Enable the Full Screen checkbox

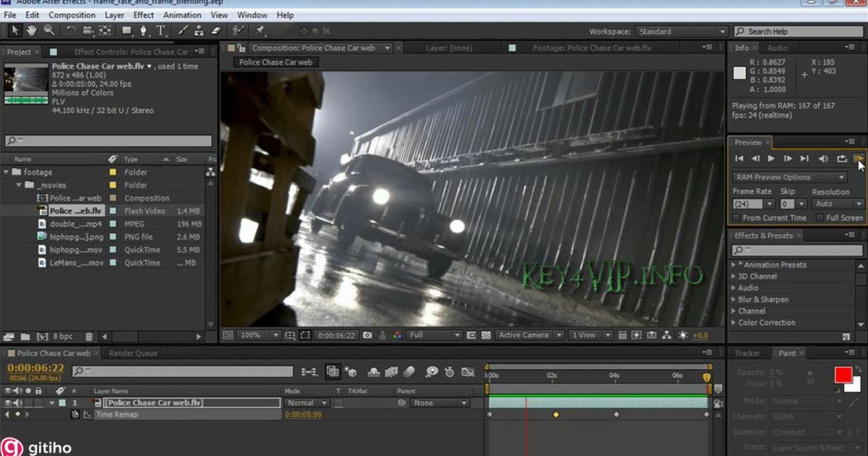tap(820, 218)
